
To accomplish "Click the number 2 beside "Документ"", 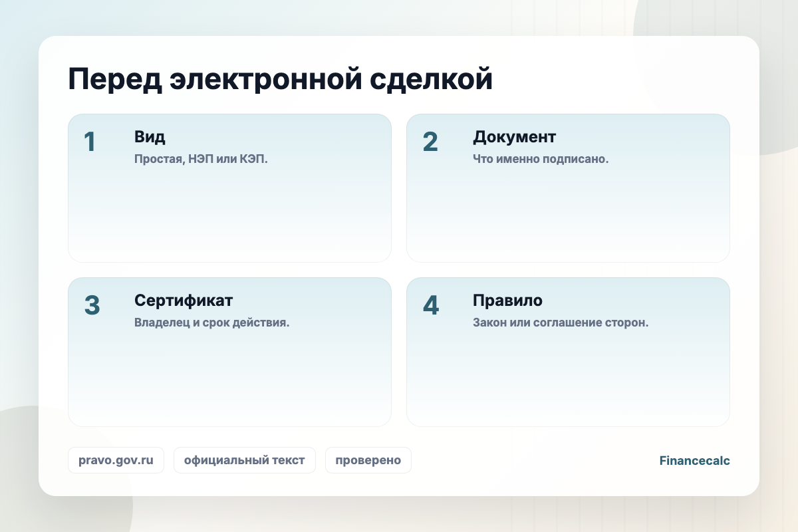I will (x=430, y=142).
